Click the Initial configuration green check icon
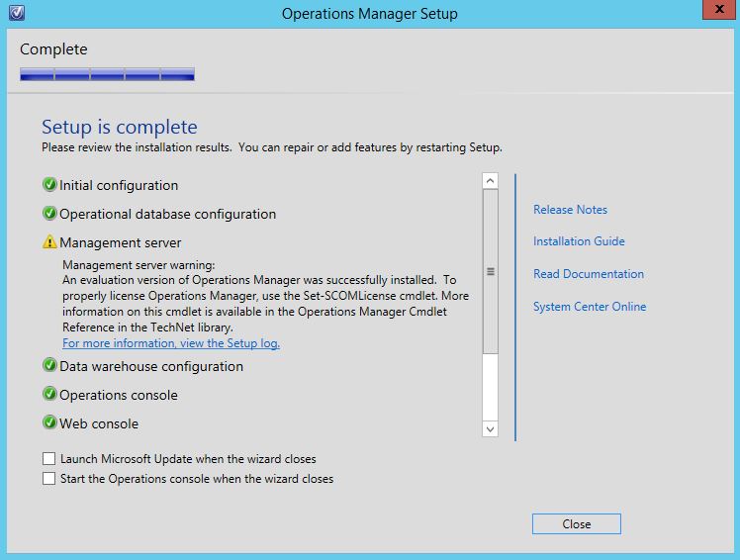The width and height of the screenshot is (740, 560). (x=49, y=185)
